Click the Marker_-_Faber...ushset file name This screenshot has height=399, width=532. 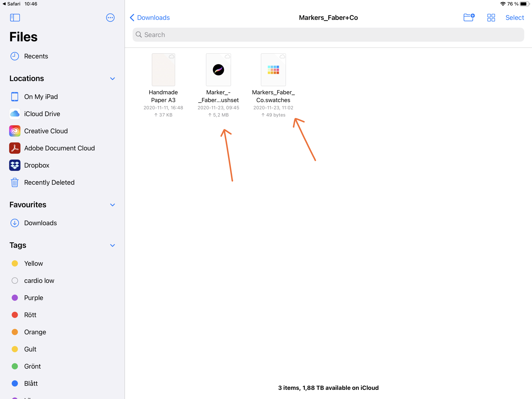(x=218, y=96)
